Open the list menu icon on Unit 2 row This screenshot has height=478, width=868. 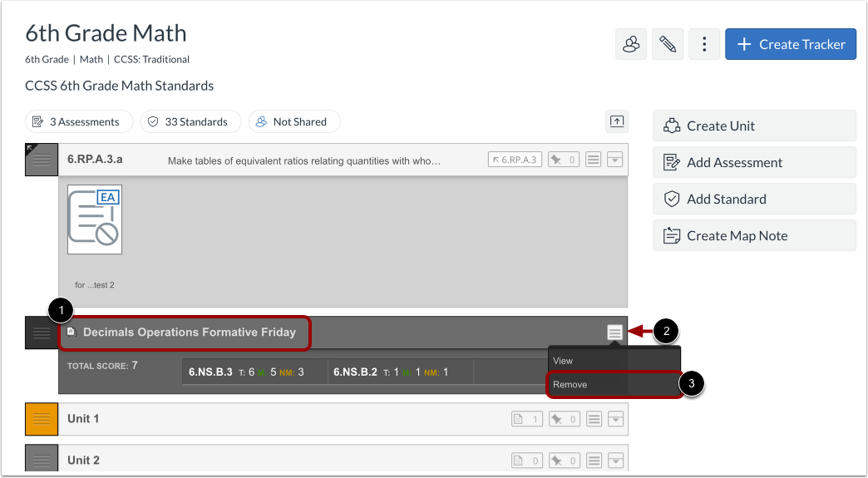(594, 461)
